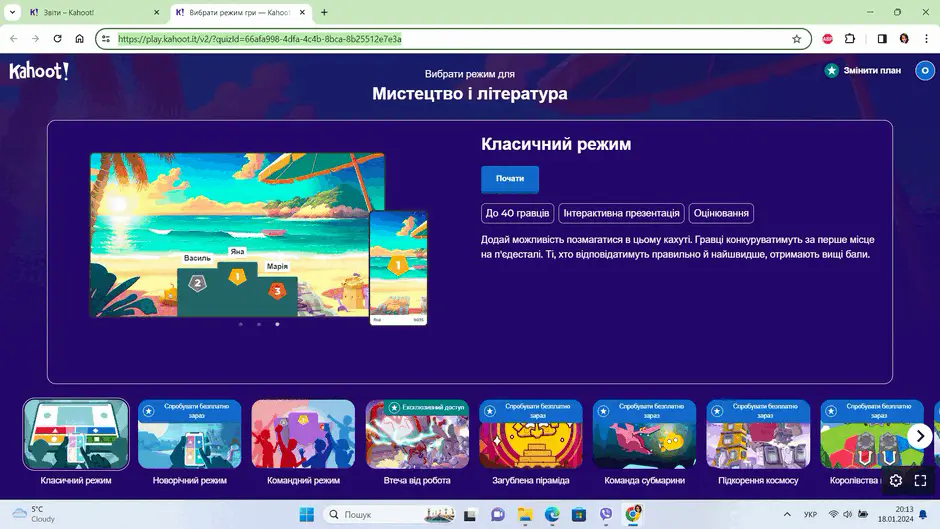Go forward in browser history
This screenshot has height=529, width=940.
[x=35, y=39]
